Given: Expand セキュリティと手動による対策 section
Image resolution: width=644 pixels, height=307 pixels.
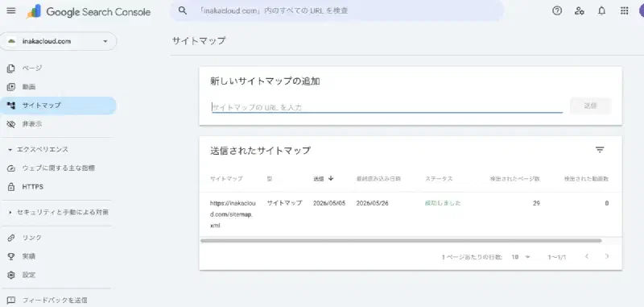Looking at the screenshot, I should 58,213.
